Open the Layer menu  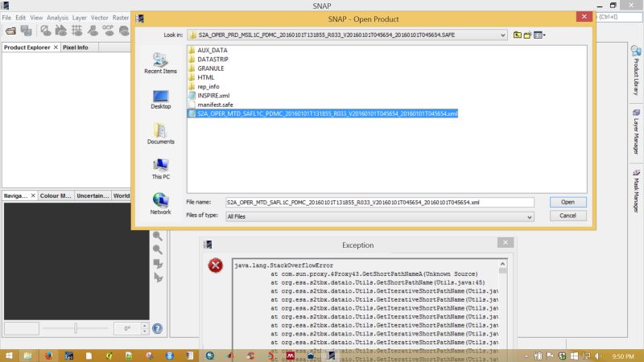click(79, 18)
